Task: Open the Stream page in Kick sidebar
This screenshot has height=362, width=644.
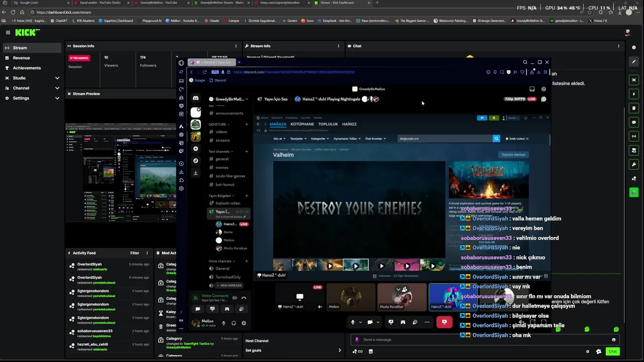Action: point(32,48)
